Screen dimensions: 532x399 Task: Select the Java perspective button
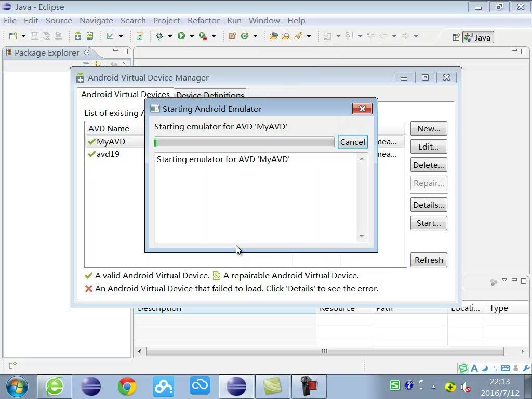(478, 37)
